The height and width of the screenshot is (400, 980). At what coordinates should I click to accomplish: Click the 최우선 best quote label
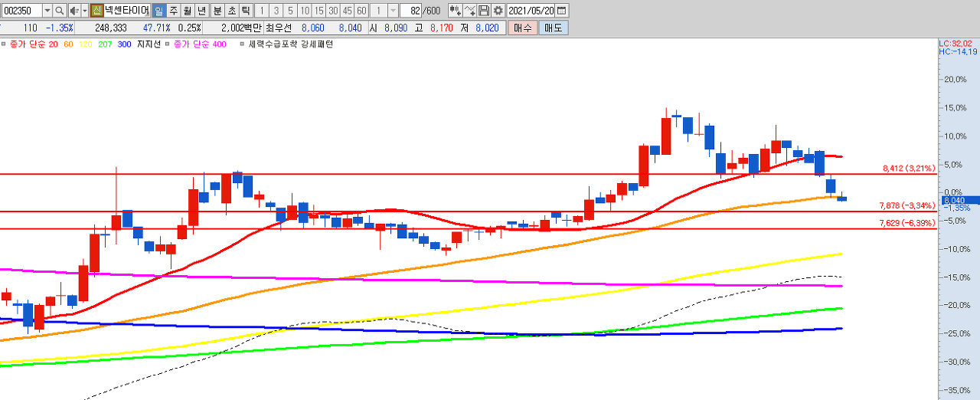click(x=278, y=28)
